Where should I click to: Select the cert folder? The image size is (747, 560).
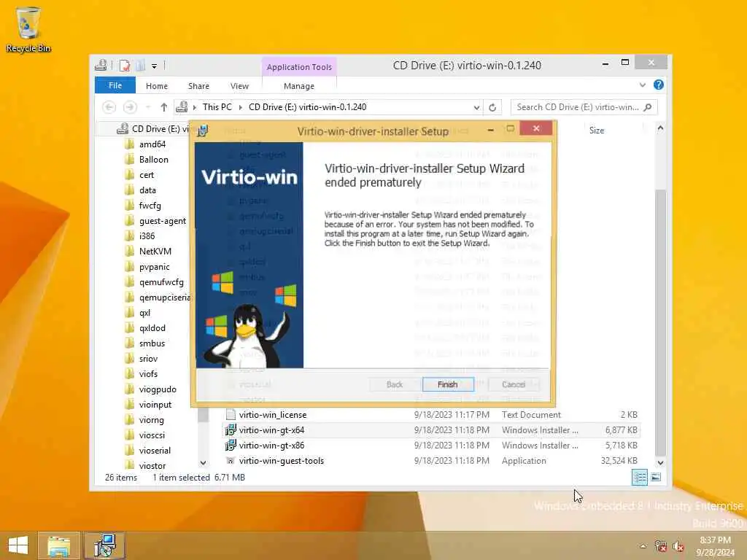146,175
